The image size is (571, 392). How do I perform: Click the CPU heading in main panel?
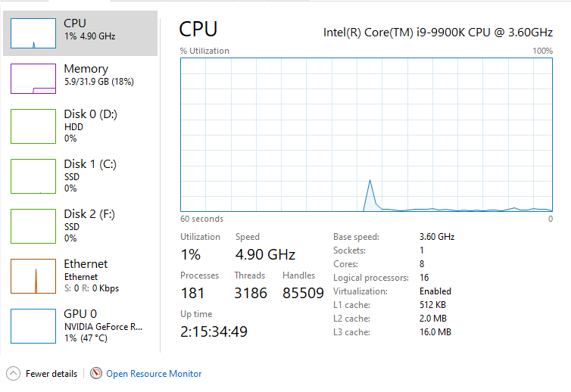click(x=198, y=30)
